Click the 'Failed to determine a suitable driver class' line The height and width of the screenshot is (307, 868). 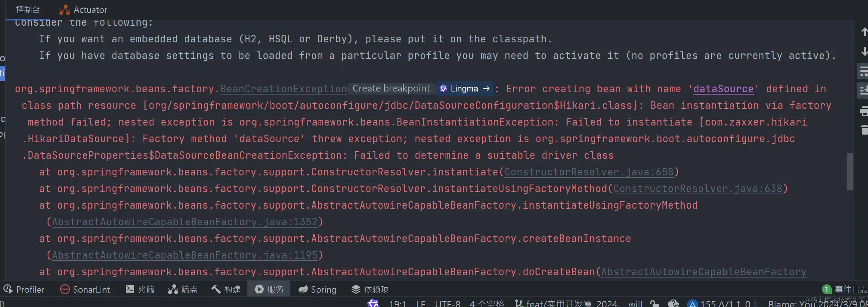[x=484, y=155]
